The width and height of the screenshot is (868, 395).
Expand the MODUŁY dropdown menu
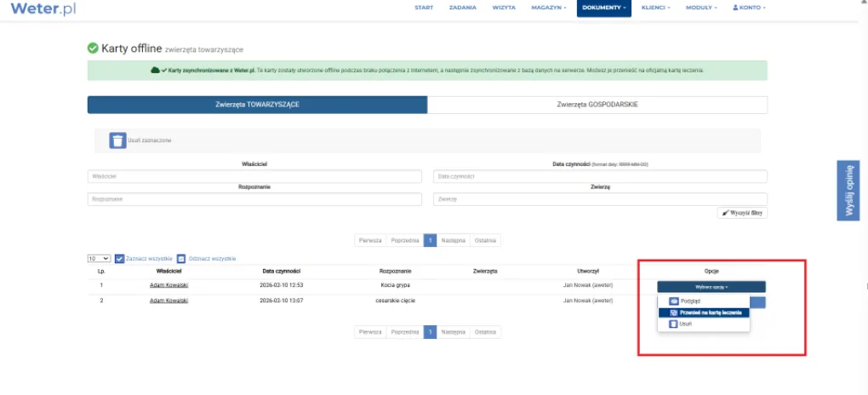pos(701,8)
